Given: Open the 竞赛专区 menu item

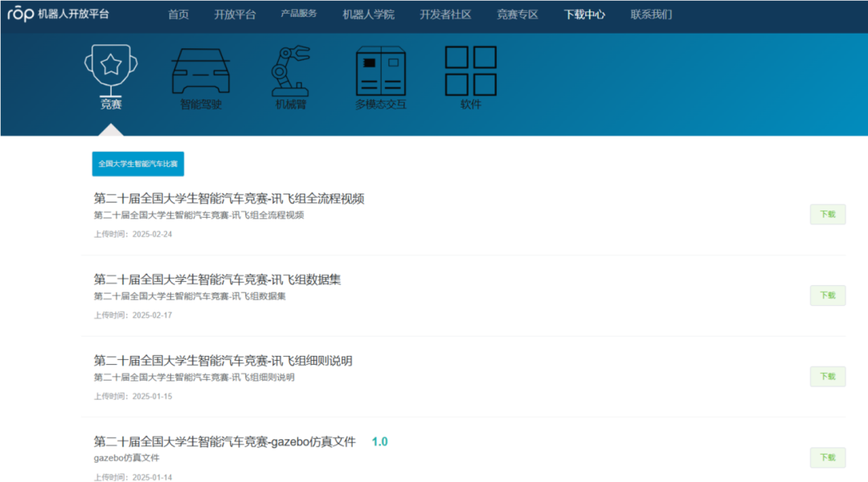Looking at the screenshot, I should click(517, 15).
